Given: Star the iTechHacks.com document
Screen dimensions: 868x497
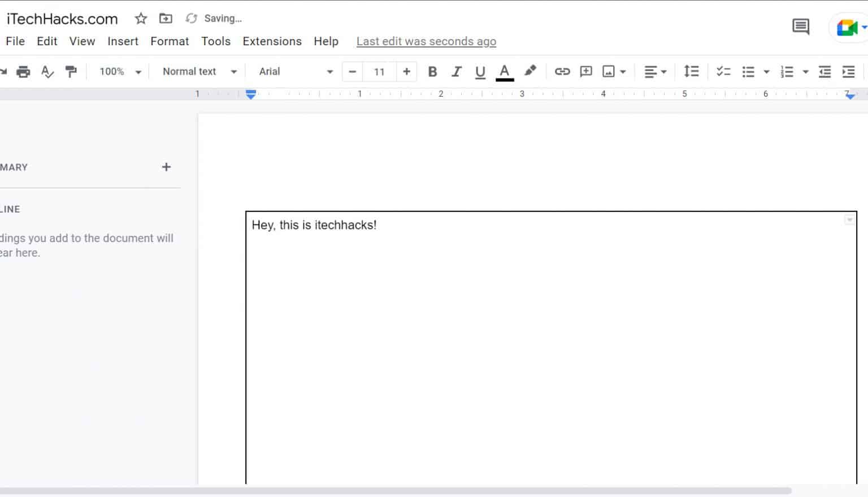Looking at the screenshot, I should [x=140, y=18].
